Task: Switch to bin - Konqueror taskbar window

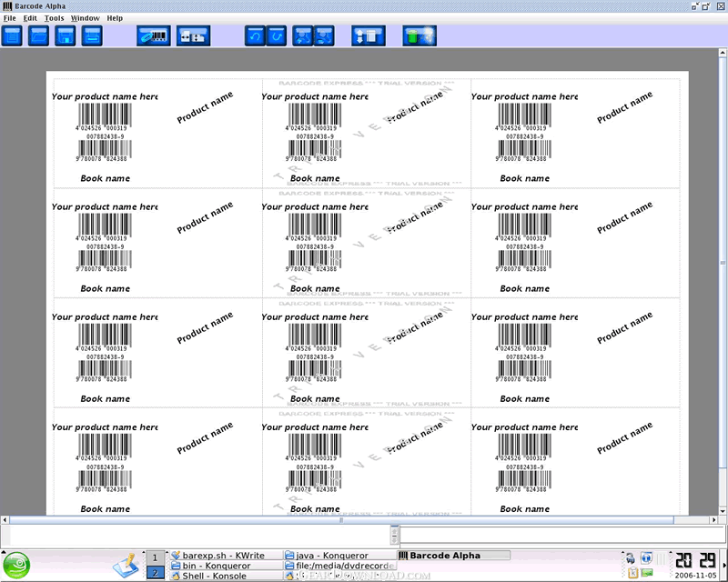Action: [226, 566]
